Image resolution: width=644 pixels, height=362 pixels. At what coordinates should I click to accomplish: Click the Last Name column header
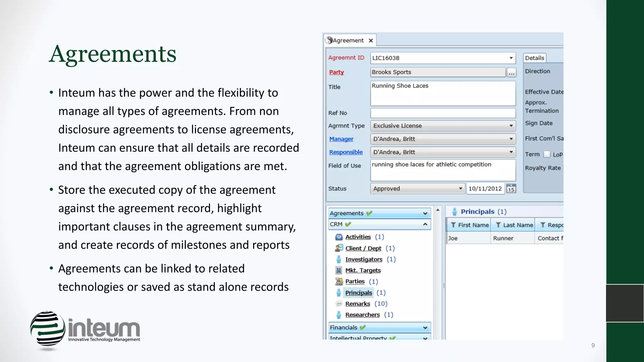click(513, 225)
